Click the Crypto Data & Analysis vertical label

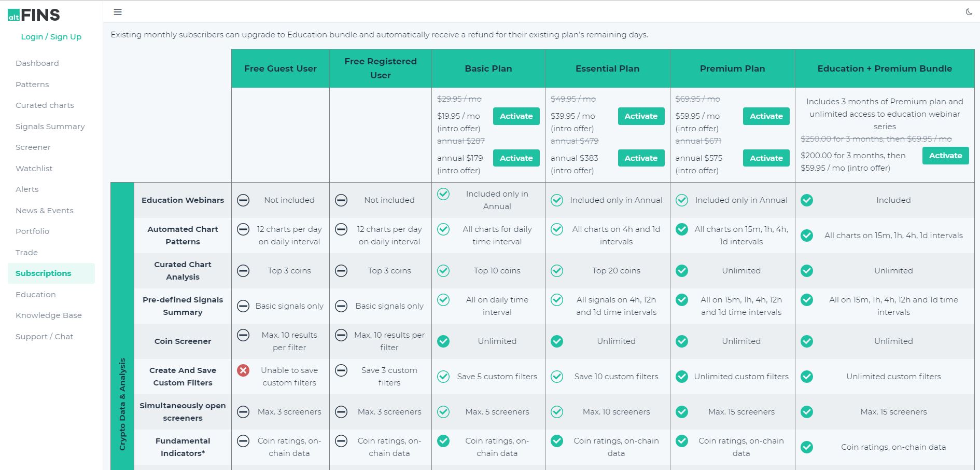pos(122,404)
